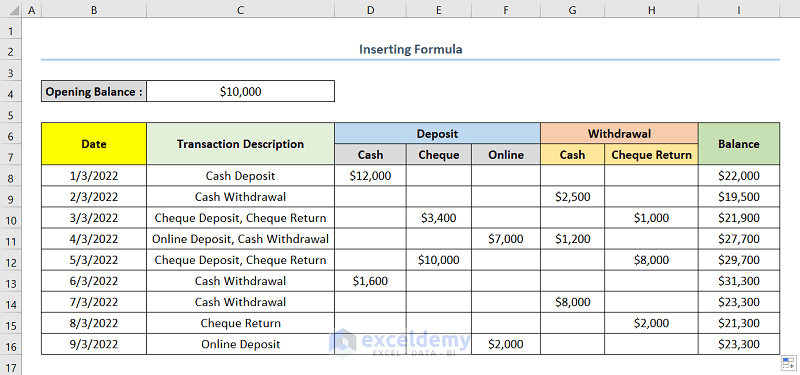
Task: Click the Opening Balance label cell
Action: click(x=94, y=91)
